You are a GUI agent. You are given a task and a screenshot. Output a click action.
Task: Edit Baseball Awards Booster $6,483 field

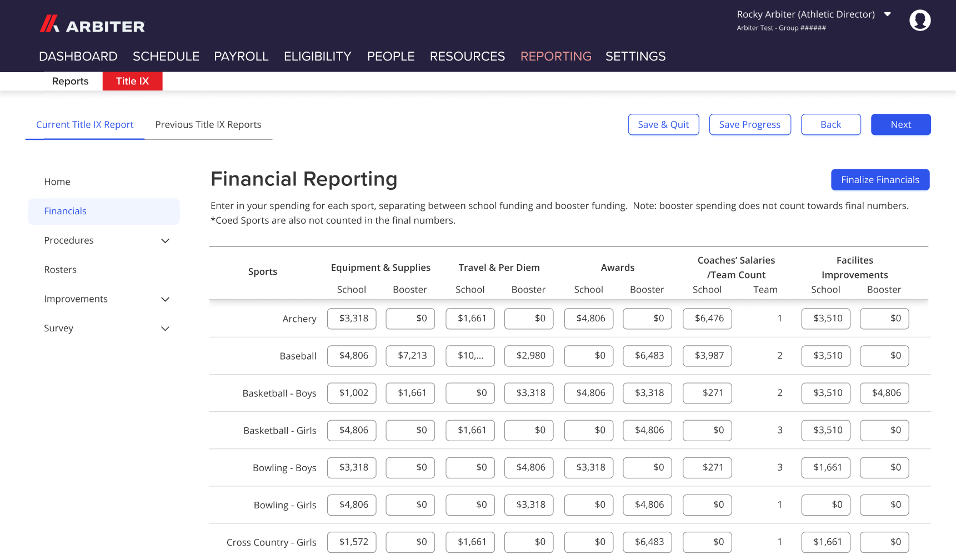[648, 356]
